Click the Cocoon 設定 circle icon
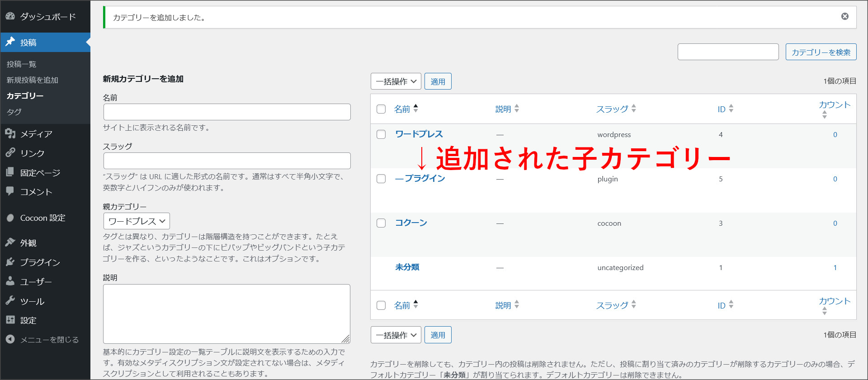Image resolution: width=868 pixels, height=380 pixels. click(x=10, y=218)
